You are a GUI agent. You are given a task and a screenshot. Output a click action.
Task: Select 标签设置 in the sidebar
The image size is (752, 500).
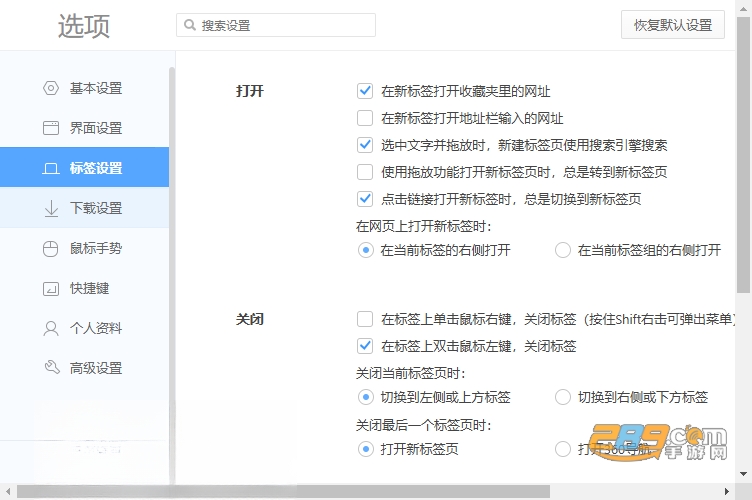click(x=84, y=167)
